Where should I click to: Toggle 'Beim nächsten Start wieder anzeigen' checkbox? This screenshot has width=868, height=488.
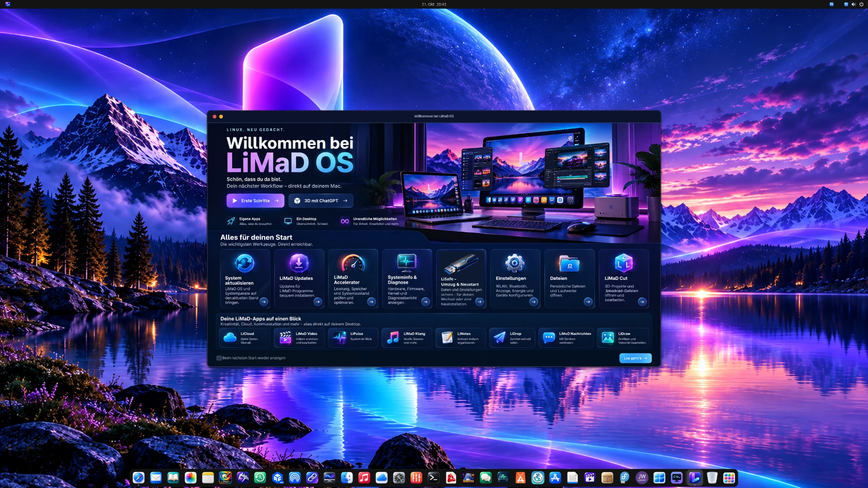pos(219,358)
